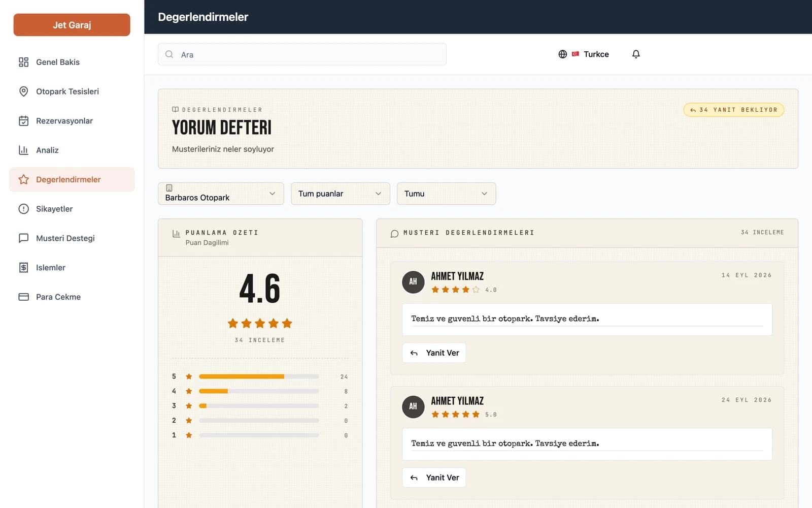Click the Otopark Tesisleri map pin icon
Image resolution: width=812 pixels, height=508 pixels.
23,91
